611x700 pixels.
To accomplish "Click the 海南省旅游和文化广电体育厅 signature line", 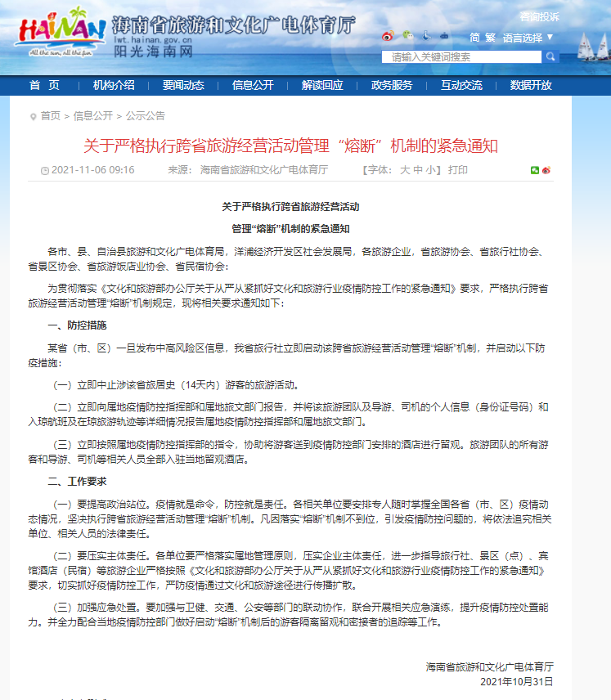I will pyautogui.click(x=489, y=667).
